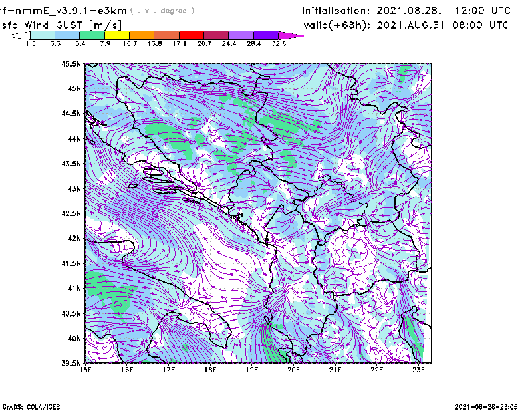The height and width of the screenshot is (411, 532).
Task: Click the '40.5N' latitude label
Action: [x=71, y=313]
